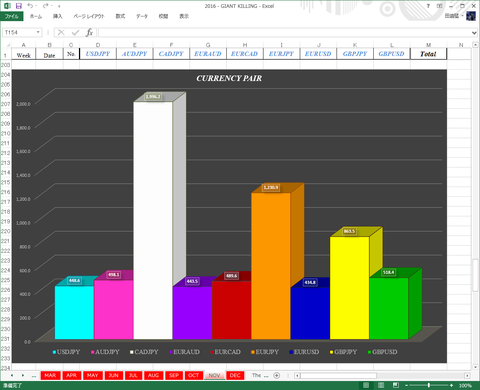Click the horizontal scrollbar thumb
The height and width of the screenshot is (390, 480).
click(x=338, y=376)
